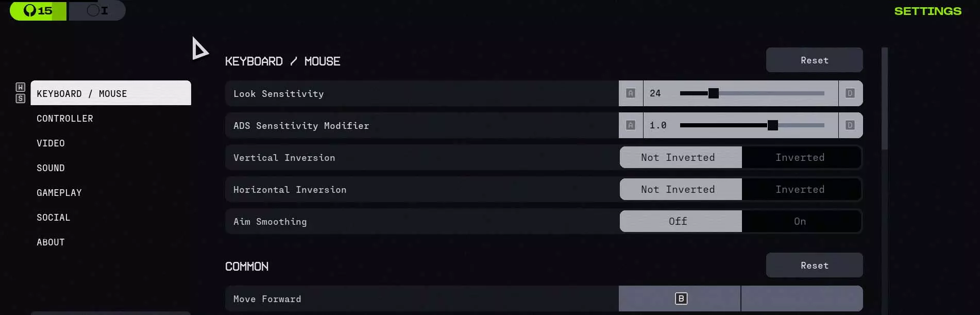Reset the Common keybindings section
980x315 pixels.
[814, 266]
